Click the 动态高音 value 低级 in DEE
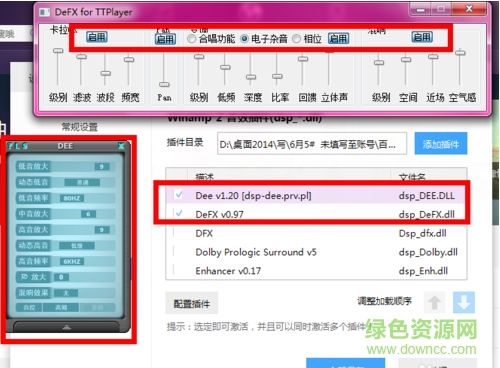Image resolution: width=500 pixels, height=368 pixels. (77, 246)
